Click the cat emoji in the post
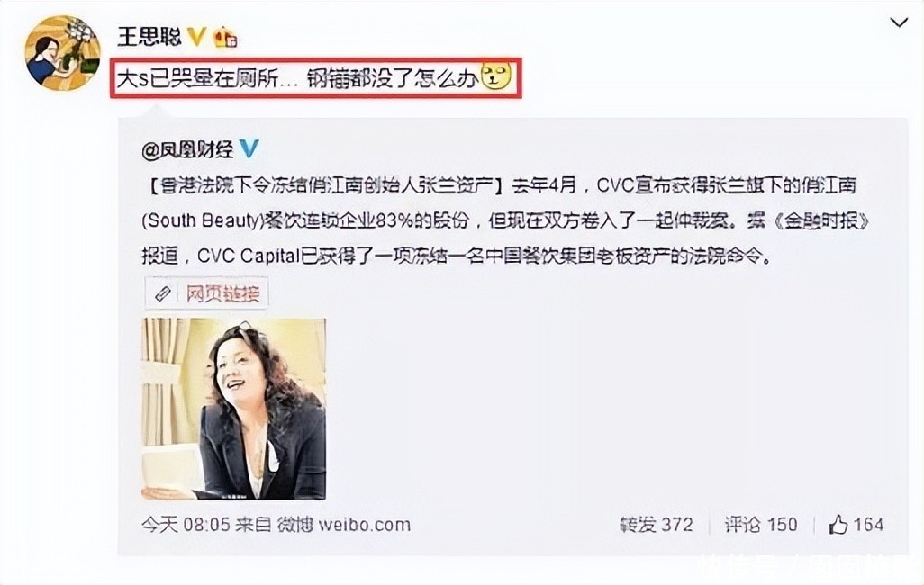Screen dimensions: 924x585 coord(495,76)
